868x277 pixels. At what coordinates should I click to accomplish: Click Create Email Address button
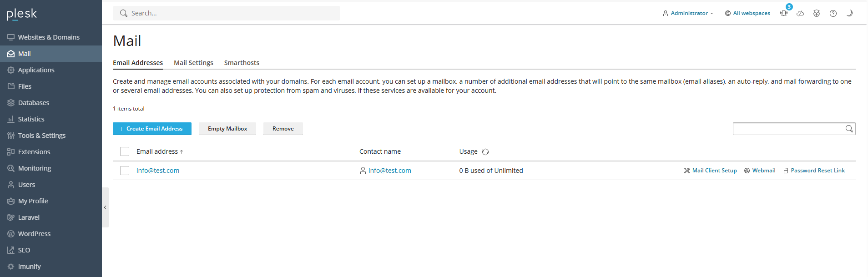coord(152,129)
